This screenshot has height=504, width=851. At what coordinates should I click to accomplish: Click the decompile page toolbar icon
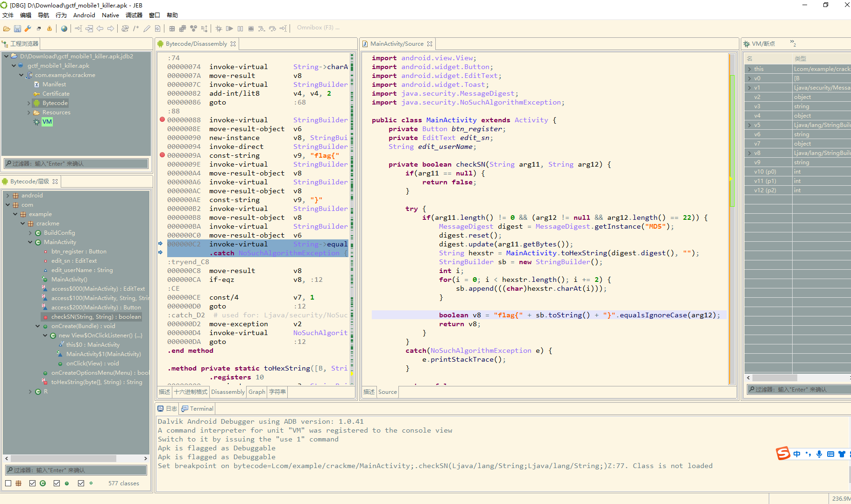click(157, 28)
